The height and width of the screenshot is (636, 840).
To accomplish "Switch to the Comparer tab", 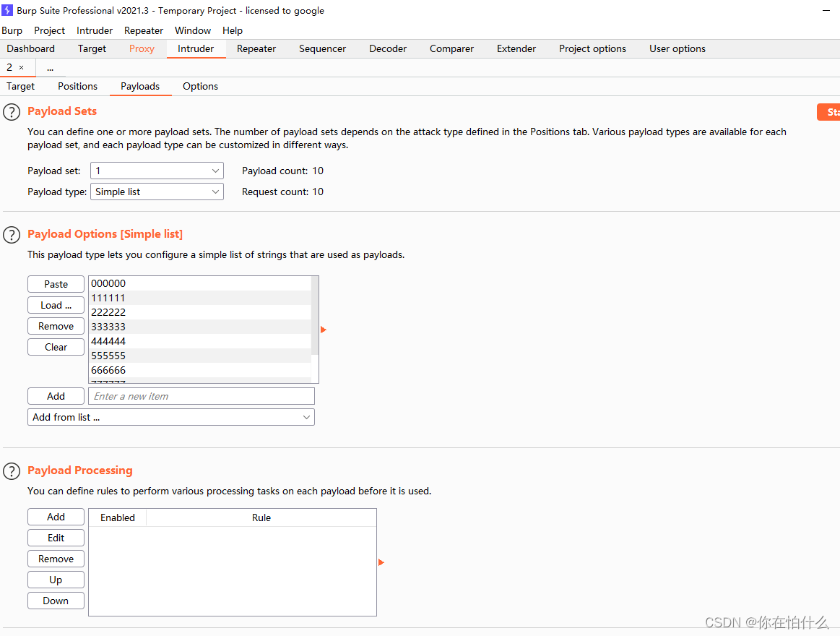I will [x=451, y=49].
